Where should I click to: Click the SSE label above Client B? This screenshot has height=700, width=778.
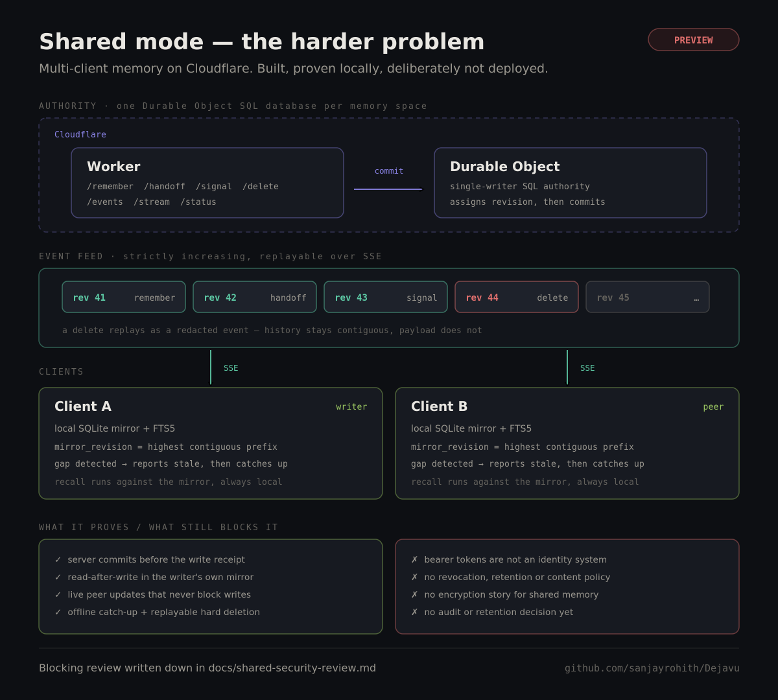coord(587,368)
